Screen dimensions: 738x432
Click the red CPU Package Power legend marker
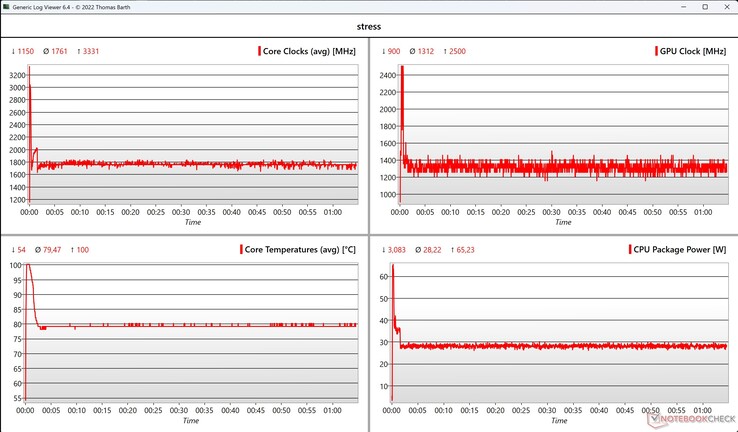(x=630, y=249)
